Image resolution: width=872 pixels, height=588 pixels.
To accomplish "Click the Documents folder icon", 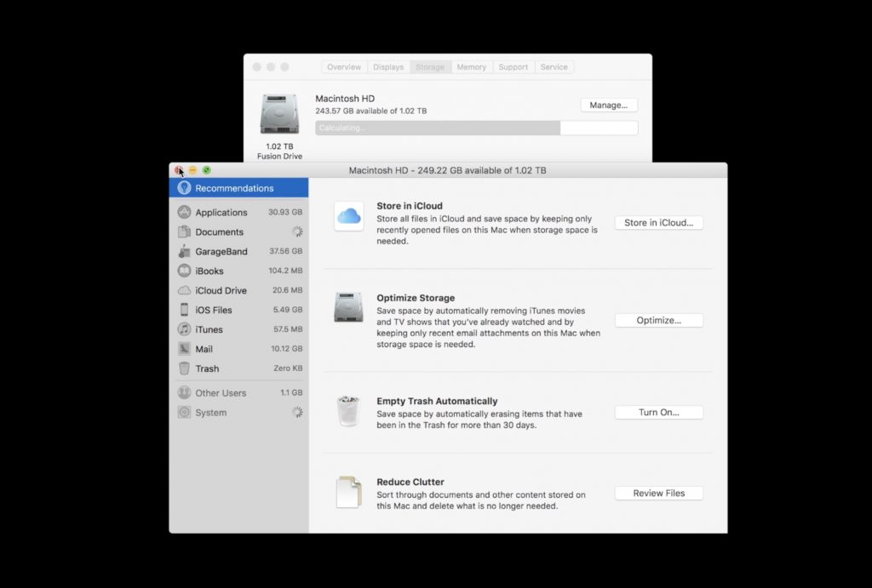I will (184, 231).
